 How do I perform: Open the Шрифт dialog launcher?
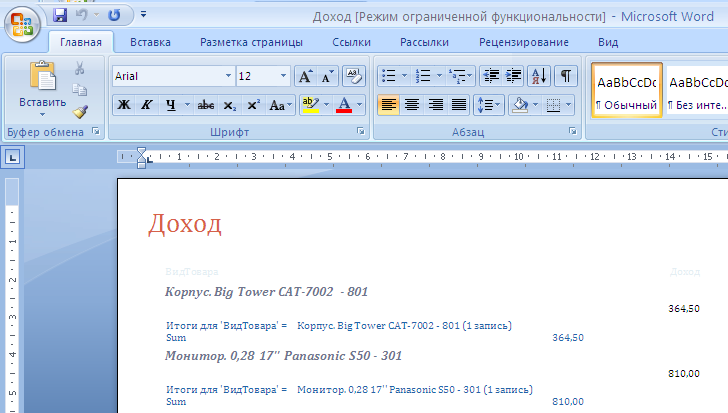point(361,132)
